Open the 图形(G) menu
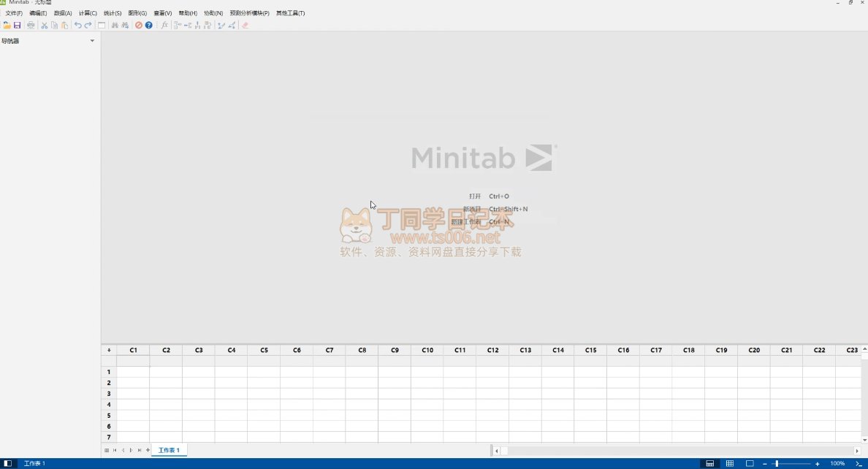 [137, 12]
